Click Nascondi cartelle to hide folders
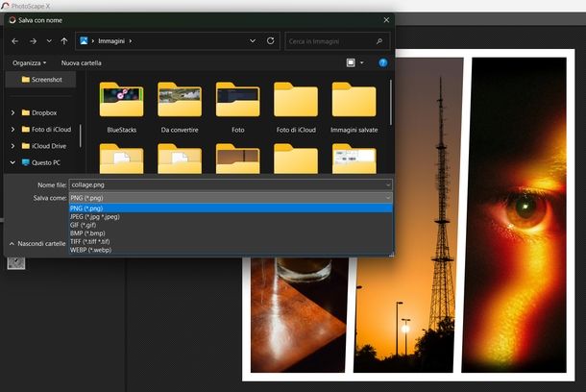This screenshot has height=392, width=586. coord(37,244)
